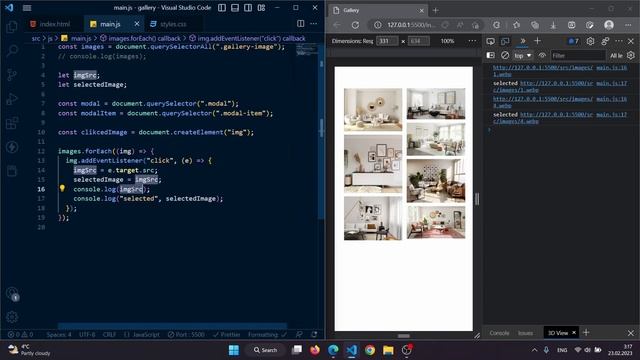Screen dimensions: 640x360
Task: Open the Manage gear in VS Code activity bar
Action: tap(12, 317)
